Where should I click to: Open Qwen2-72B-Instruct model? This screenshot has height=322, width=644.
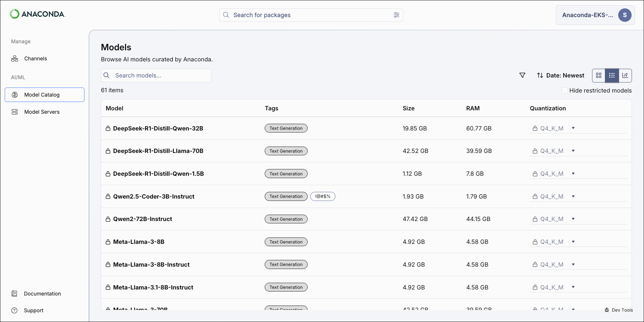pos(142,219)
